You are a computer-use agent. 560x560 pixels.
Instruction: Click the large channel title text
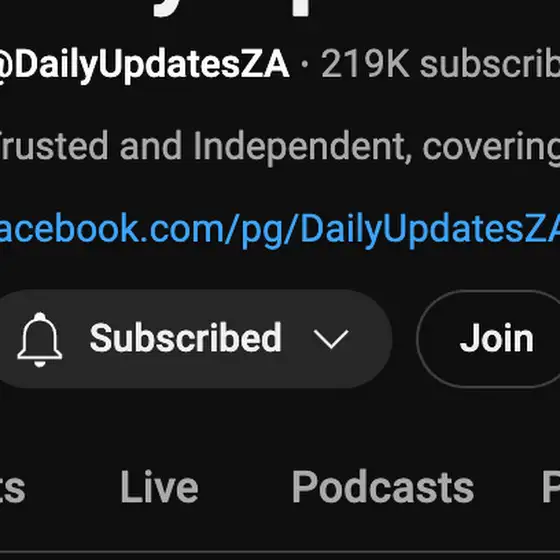(232, 8)
